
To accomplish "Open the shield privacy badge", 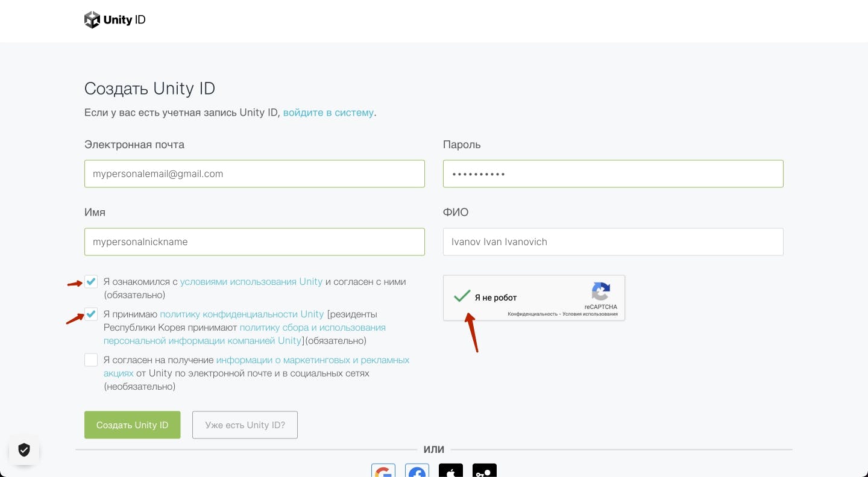I will pos(24,450).
